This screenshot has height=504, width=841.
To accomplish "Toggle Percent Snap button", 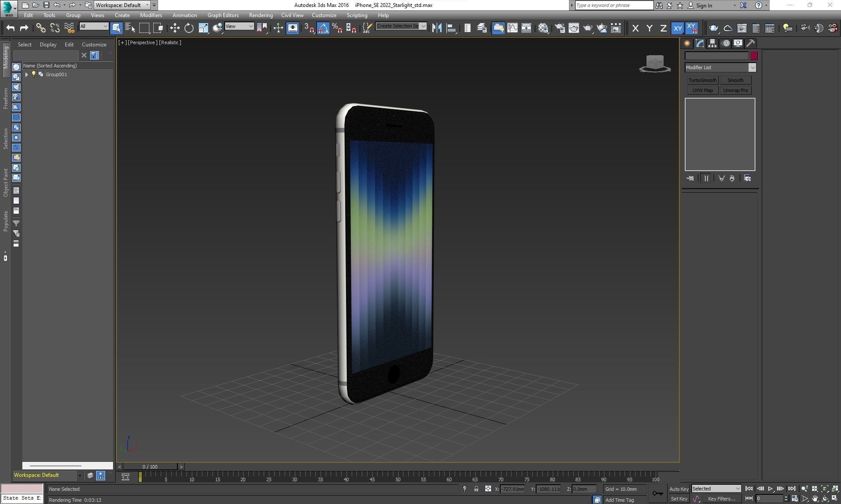I will [337, 28].
